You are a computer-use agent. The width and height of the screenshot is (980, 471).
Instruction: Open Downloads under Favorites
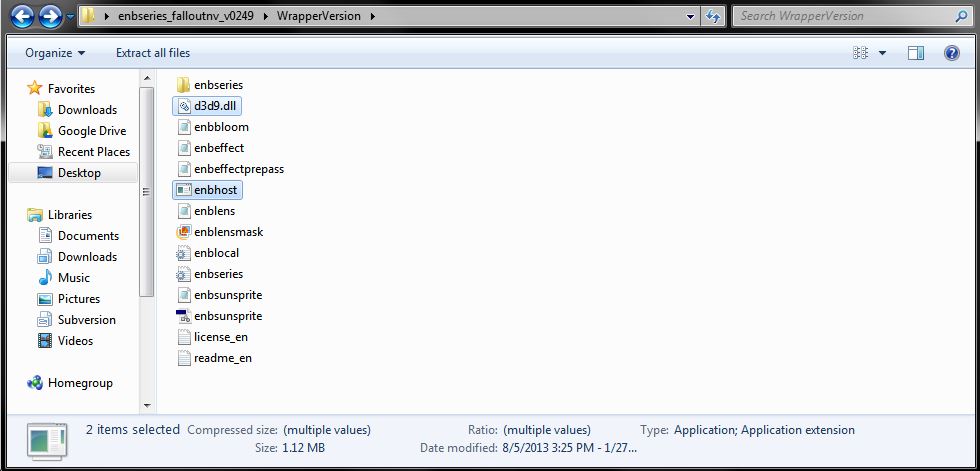[x=87, y=109]
